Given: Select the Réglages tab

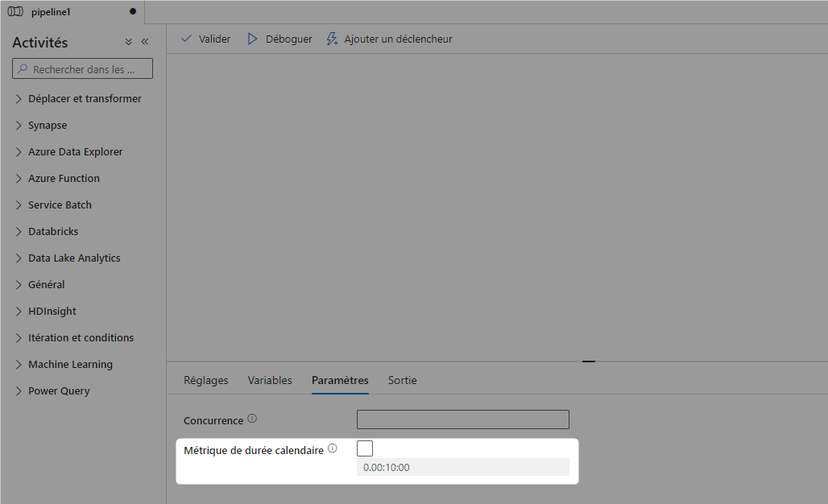Looking at the screenshot, I should [x=205, y=380].
